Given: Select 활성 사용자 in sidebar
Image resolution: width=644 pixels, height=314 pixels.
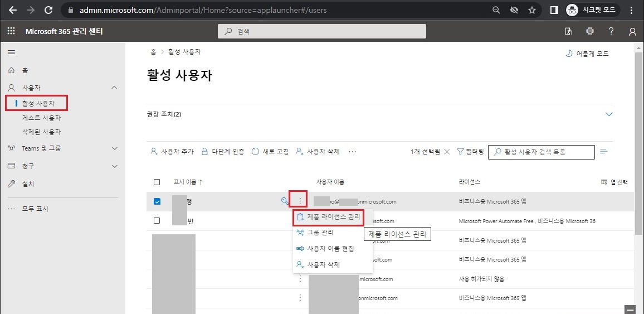Looking at the screenshot, I should [x=38, y=104].
